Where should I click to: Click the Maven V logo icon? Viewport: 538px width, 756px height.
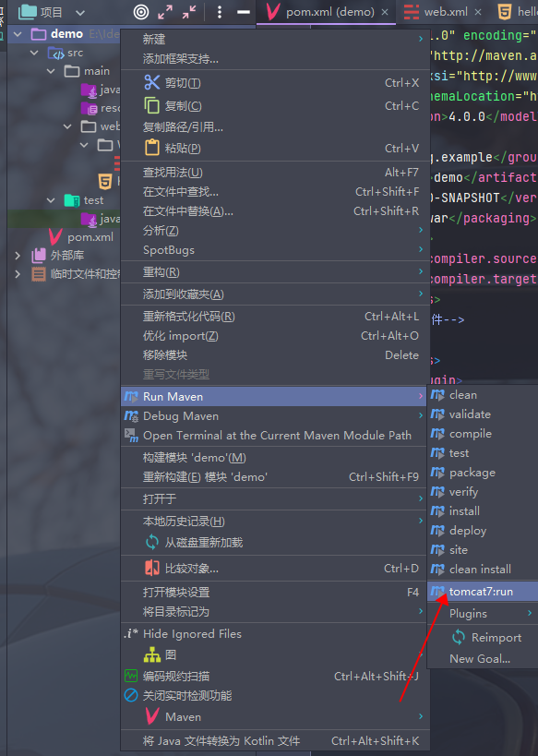click(x=152, y=716)
